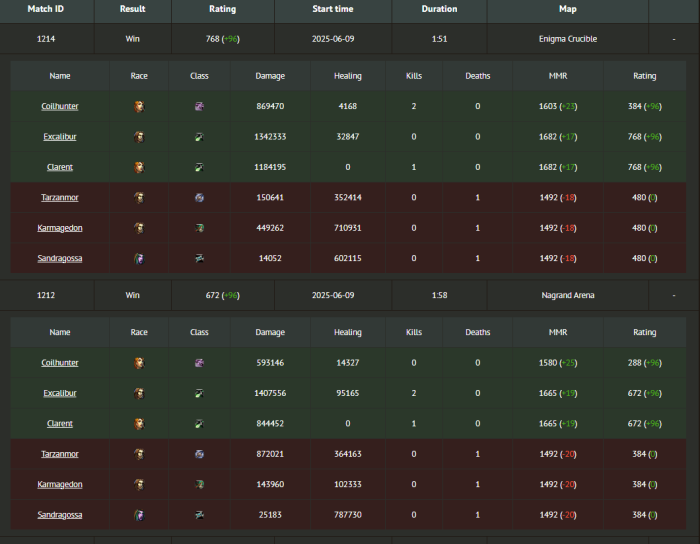The image size is (700, 544).
Task: Click Sandragossa's class icon in match 1212
Action: (199, 515)
